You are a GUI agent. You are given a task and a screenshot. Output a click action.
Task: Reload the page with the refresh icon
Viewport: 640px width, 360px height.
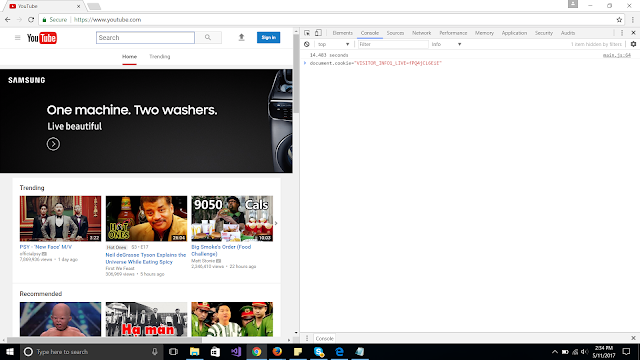coord(31,20)
